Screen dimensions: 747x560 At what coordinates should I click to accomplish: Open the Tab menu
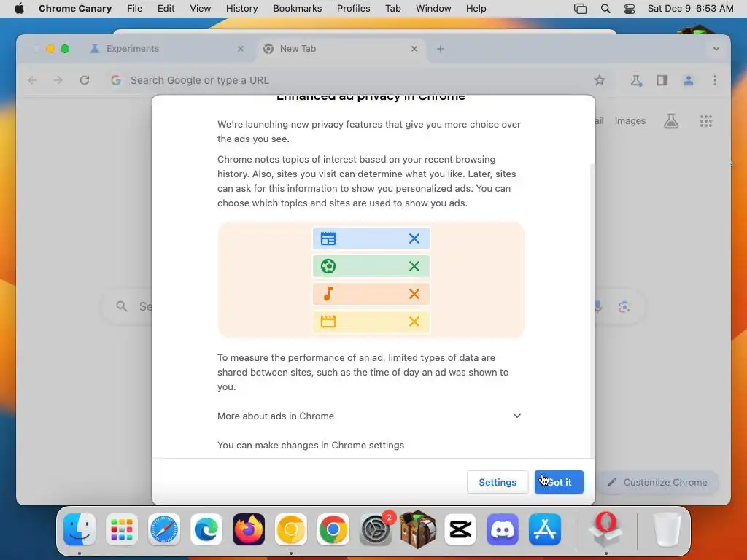[x=393, y=9]
